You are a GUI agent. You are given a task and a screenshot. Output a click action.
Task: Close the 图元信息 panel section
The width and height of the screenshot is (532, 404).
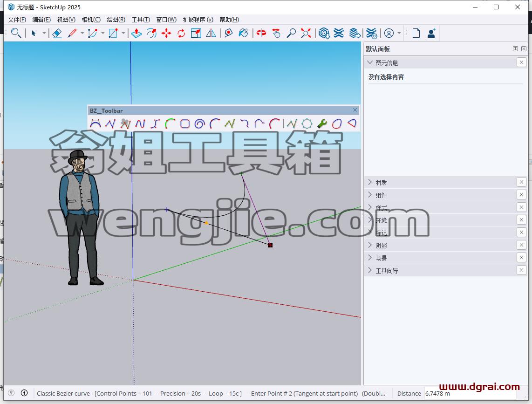[521, 62]
